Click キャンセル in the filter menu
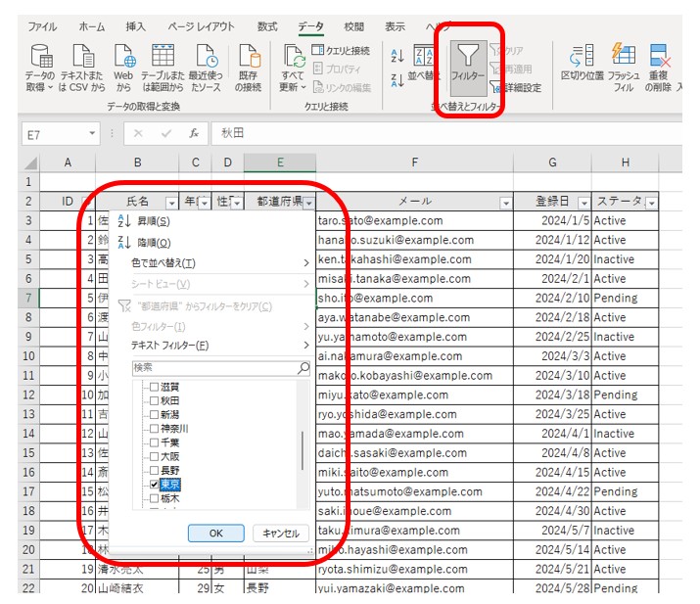700x604 pixels. 281,533
